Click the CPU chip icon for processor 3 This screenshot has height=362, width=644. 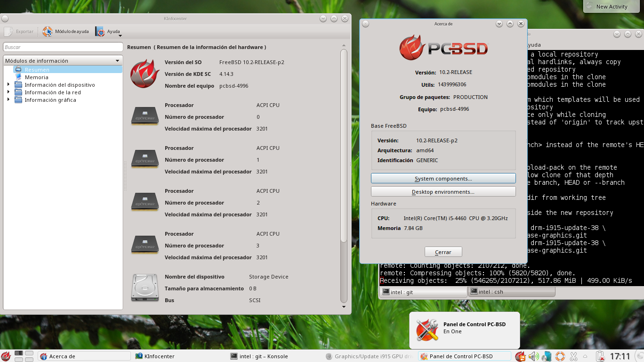click(145, 245)
